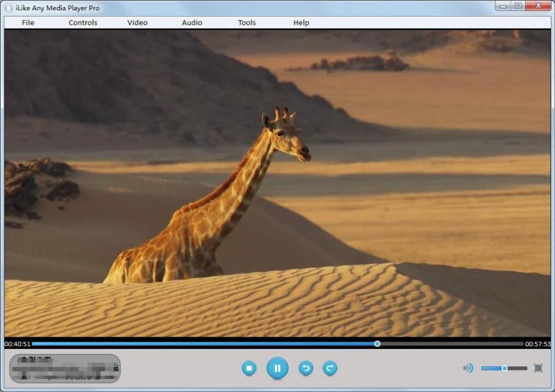
Task: Click the skip forward arrow button
Action: tap(330, 368)
